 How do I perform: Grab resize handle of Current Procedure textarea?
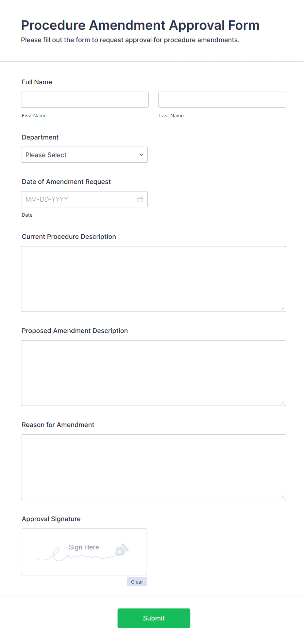pos(283,308)
